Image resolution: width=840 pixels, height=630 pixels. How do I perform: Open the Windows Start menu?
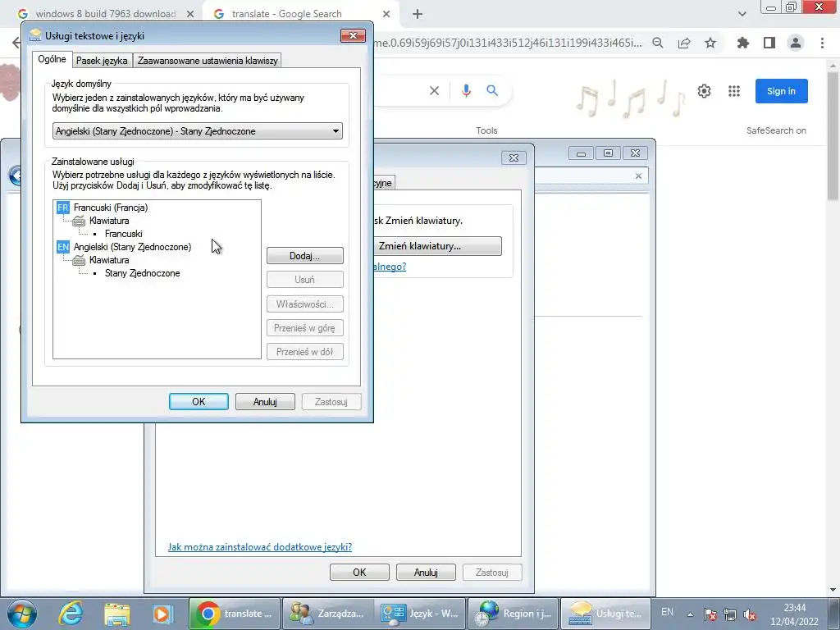[x=22, y=614]
